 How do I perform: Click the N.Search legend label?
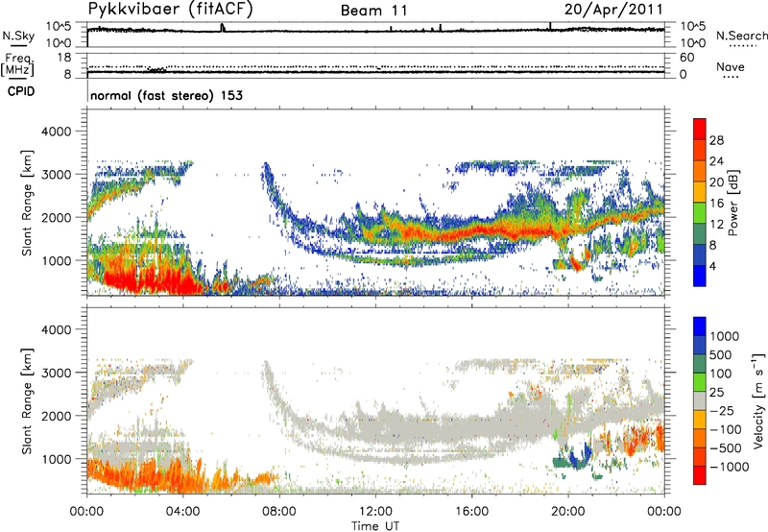(x=741, y=36)
